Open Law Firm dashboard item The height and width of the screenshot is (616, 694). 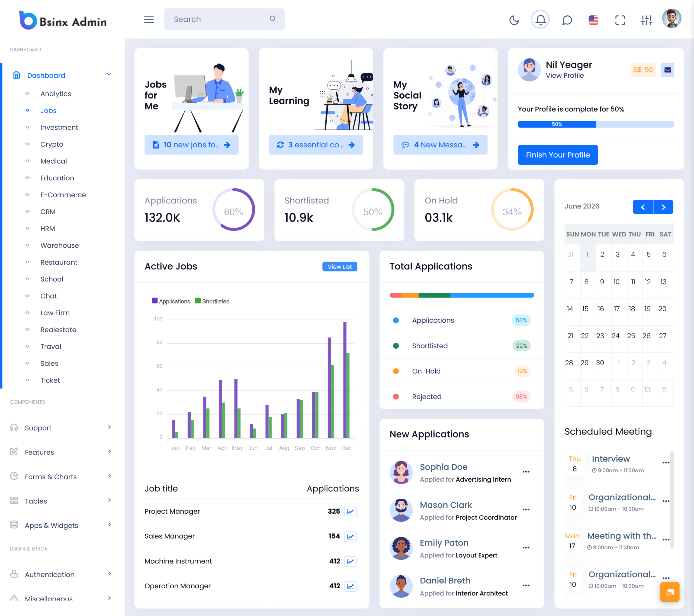55,313
